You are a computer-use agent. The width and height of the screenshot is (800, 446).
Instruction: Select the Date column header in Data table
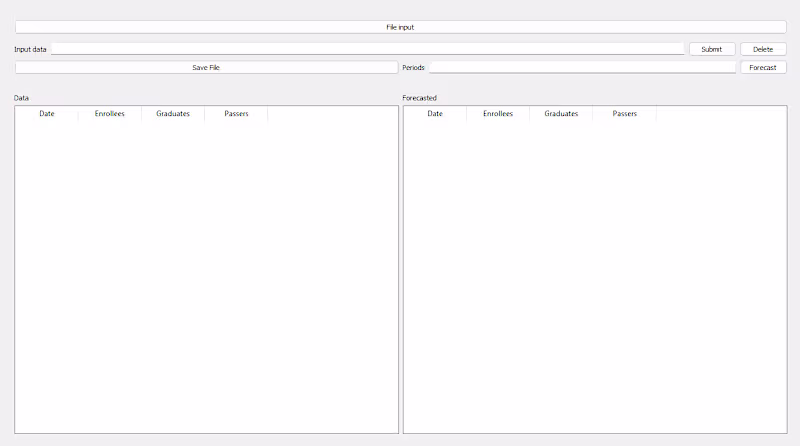46,114
